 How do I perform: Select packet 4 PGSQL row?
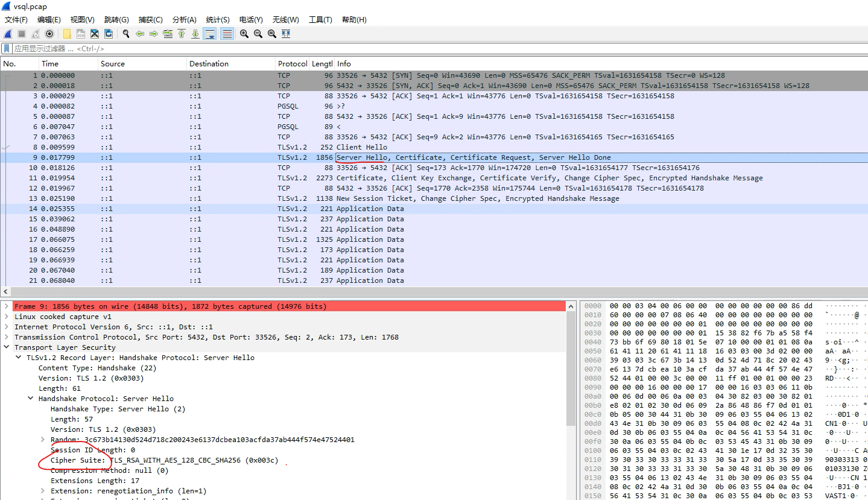(x=434, y=106)
